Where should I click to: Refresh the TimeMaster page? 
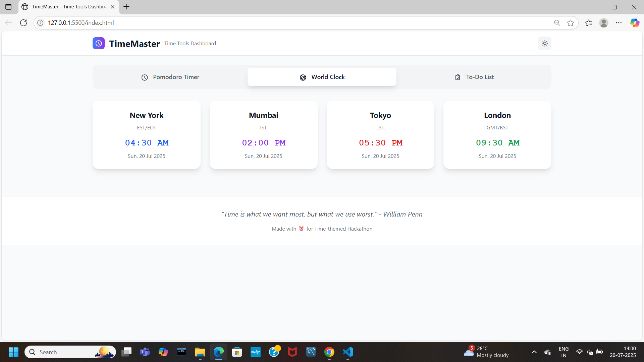pos(23,22)
